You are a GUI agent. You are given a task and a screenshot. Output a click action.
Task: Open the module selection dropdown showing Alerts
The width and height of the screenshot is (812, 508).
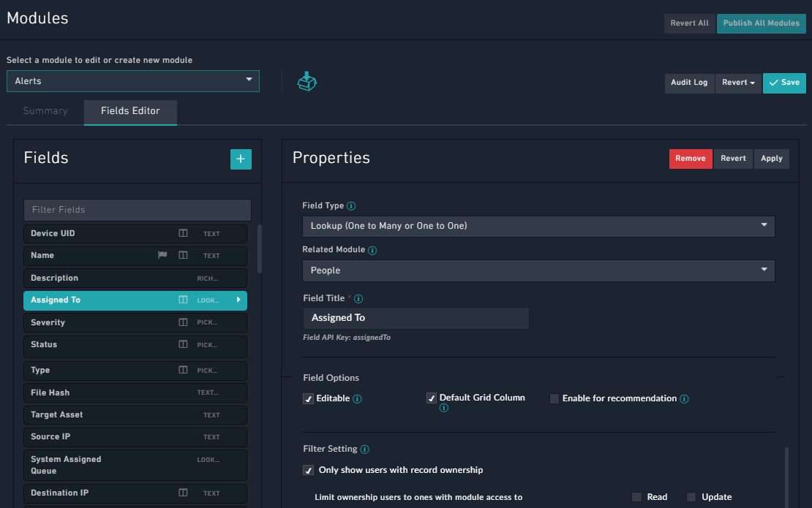coord(132,81)
